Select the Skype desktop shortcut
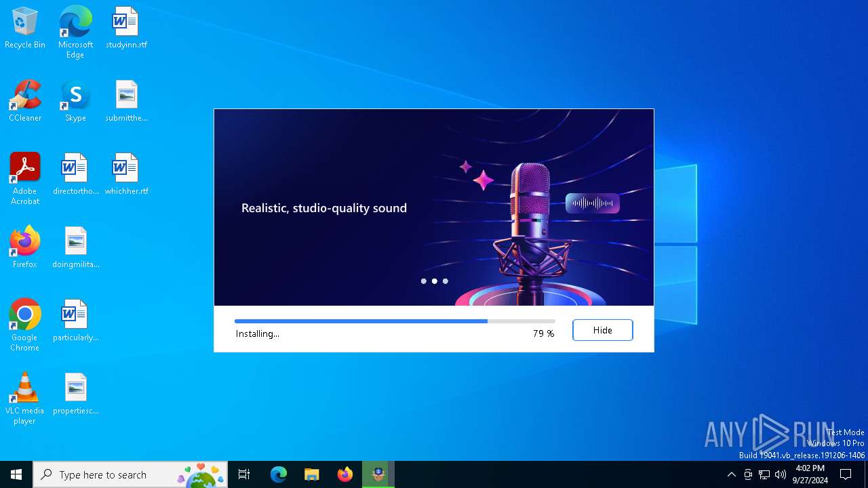Viewport: 868px width, 488px height. [75, 102]
